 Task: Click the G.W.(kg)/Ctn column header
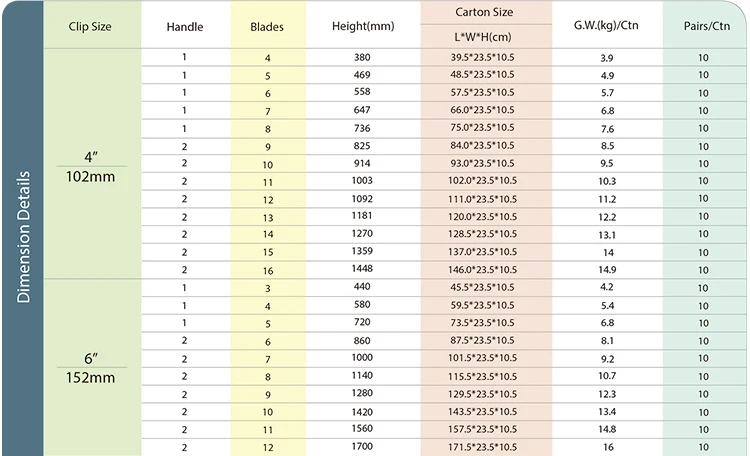(606, 25)
